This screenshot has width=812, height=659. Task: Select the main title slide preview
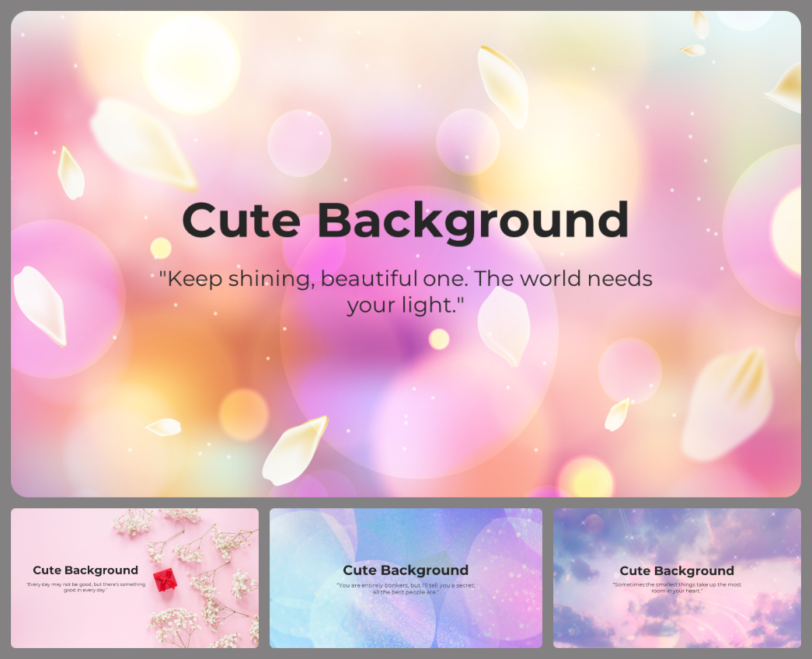tap(405, 256)
